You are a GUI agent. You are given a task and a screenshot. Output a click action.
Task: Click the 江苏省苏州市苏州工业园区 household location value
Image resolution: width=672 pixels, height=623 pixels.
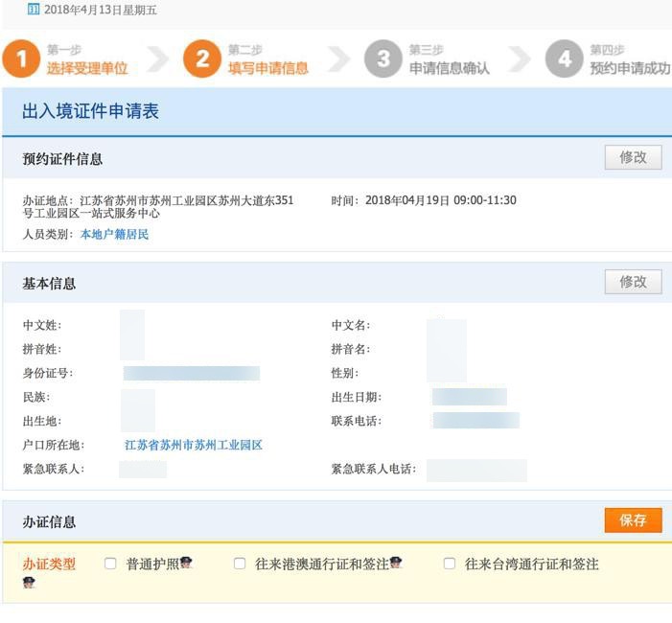194,445
